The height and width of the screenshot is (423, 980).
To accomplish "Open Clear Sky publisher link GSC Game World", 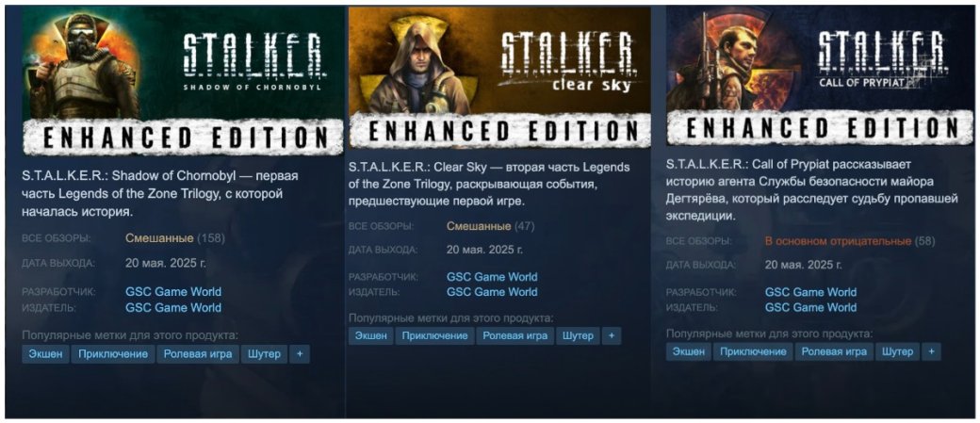I will click(492, 292).
